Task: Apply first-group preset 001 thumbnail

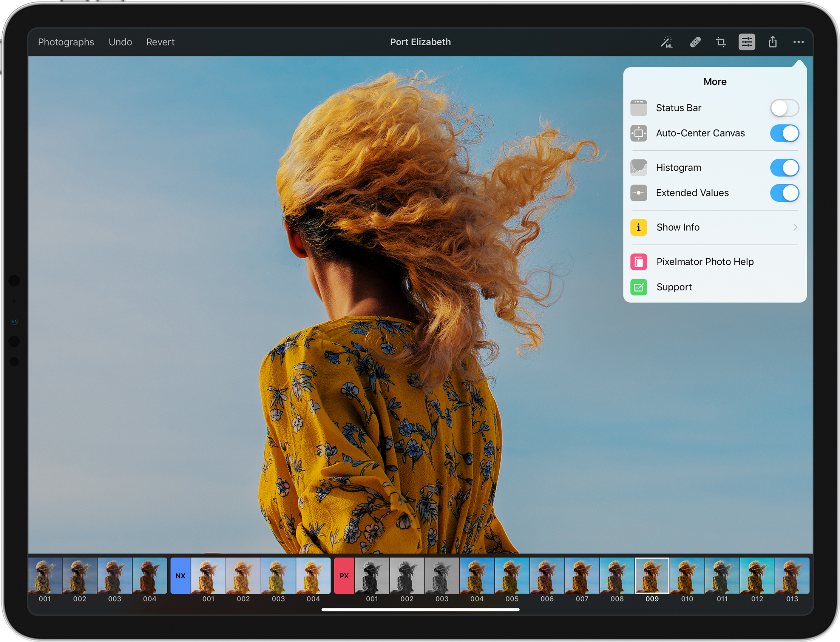Action: click(45, 576)
